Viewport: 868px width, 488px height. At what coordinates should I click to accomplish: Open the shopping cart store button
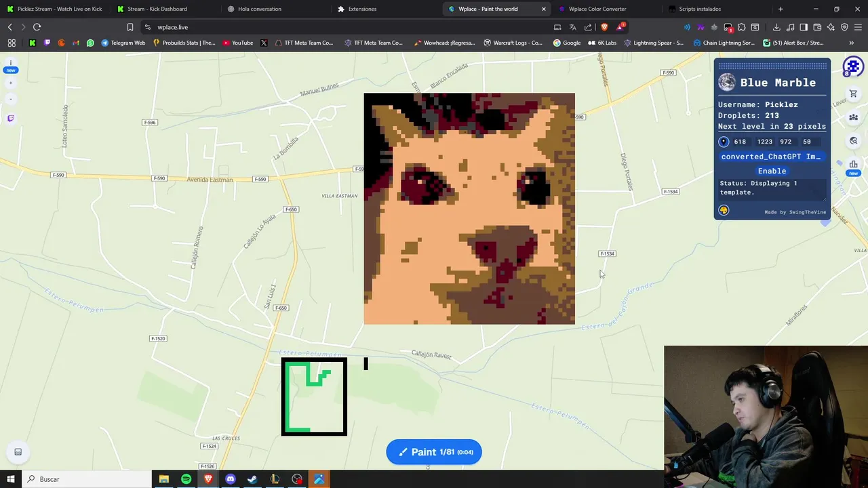pos(854,94)
